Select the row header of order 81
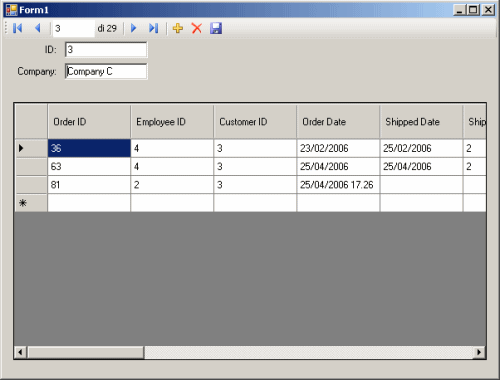Viewport: 500px width, 380px height. coord(31,185)
